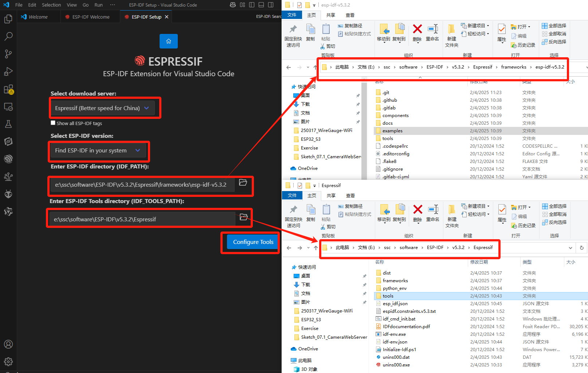Expand Quick Access toolbar dropdown in upper Explorer
The height and width of the screenshot is (373, 588).
[x=314, y=5]
